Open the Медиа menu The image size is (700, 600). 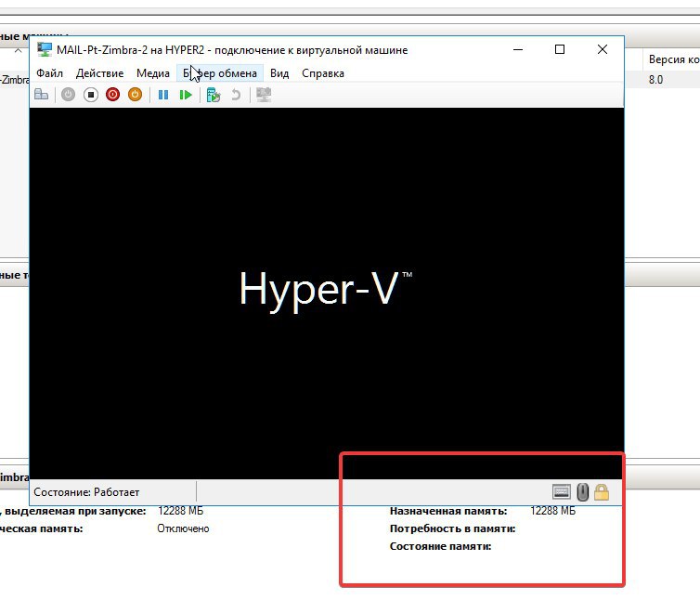pyautogui.click(x=153, y=73)
